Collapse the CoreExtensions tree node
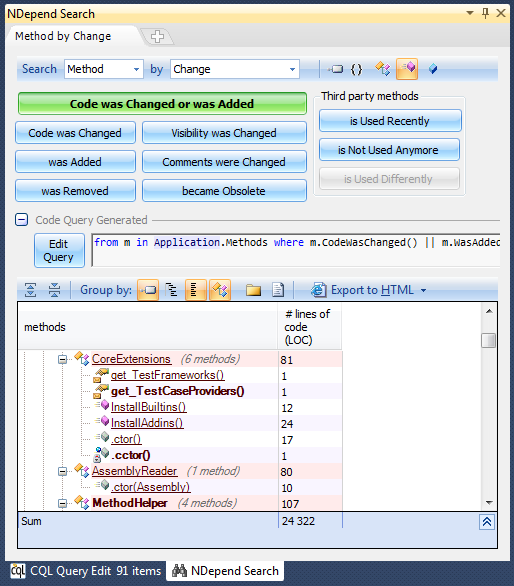Screen dimensions: 514x586 pos(62,360)
